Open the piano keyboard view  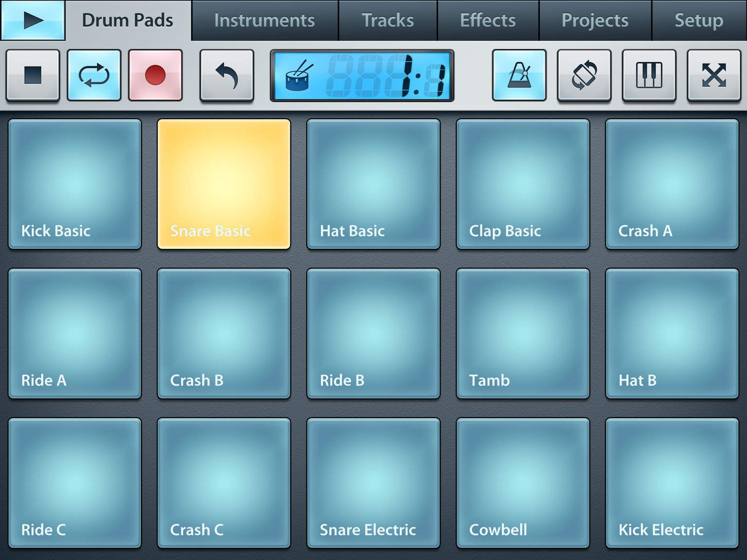click(x=649, y=75)
